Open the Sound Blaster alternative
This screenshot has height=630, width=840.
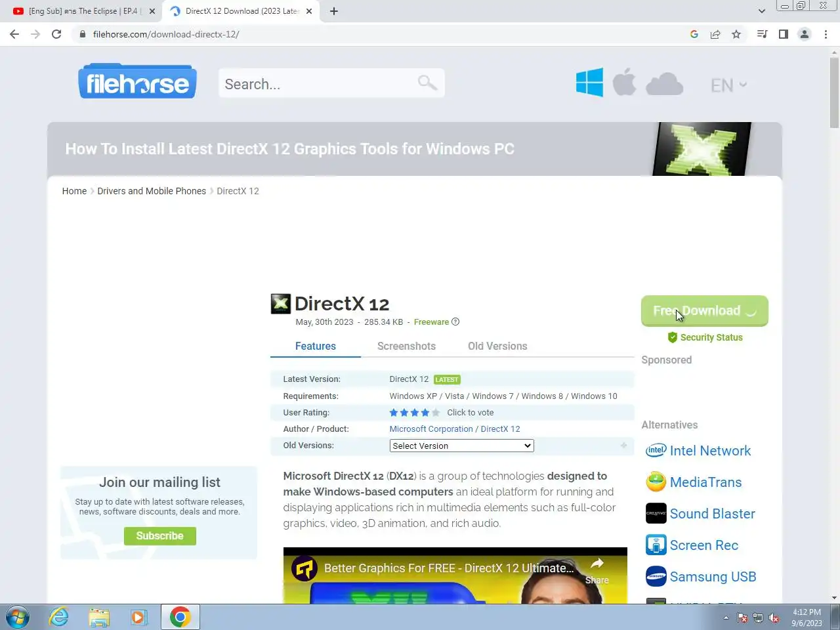712,514
